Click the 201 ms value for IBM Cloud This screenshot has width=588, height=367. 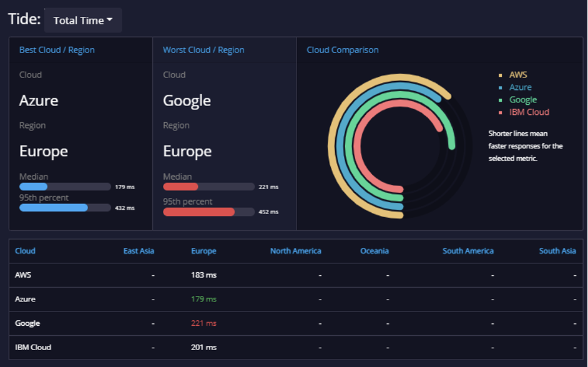tap(203, 347)
